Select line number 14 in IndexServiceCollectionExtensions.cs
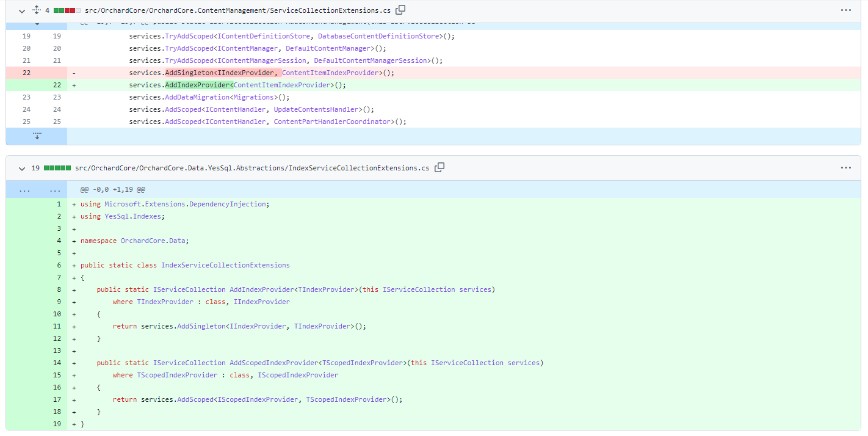Image resolution: width=868 pixels, height=436 pixels. click(x=57, y=363)
